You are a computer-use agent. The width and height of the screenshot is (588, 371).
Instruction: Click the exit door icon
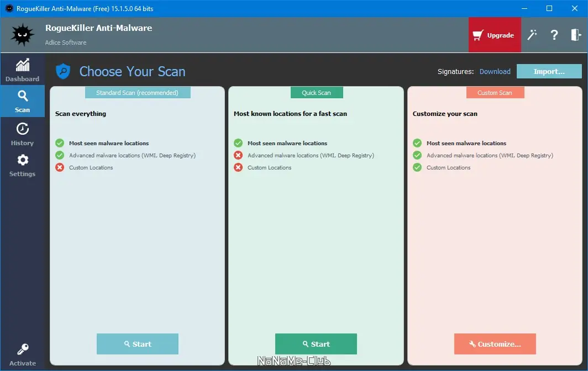576,35
